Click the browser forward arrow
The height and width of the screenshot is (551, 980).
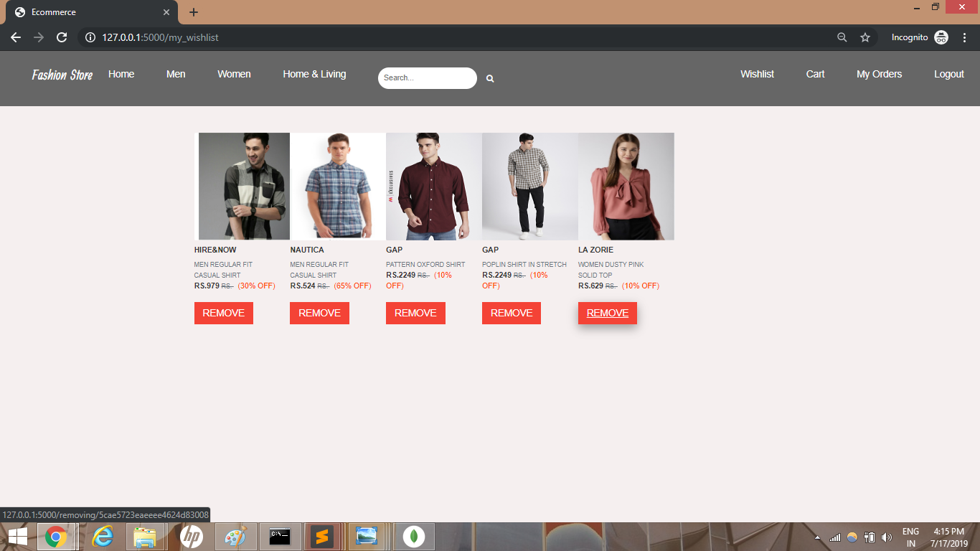[39, 37]
